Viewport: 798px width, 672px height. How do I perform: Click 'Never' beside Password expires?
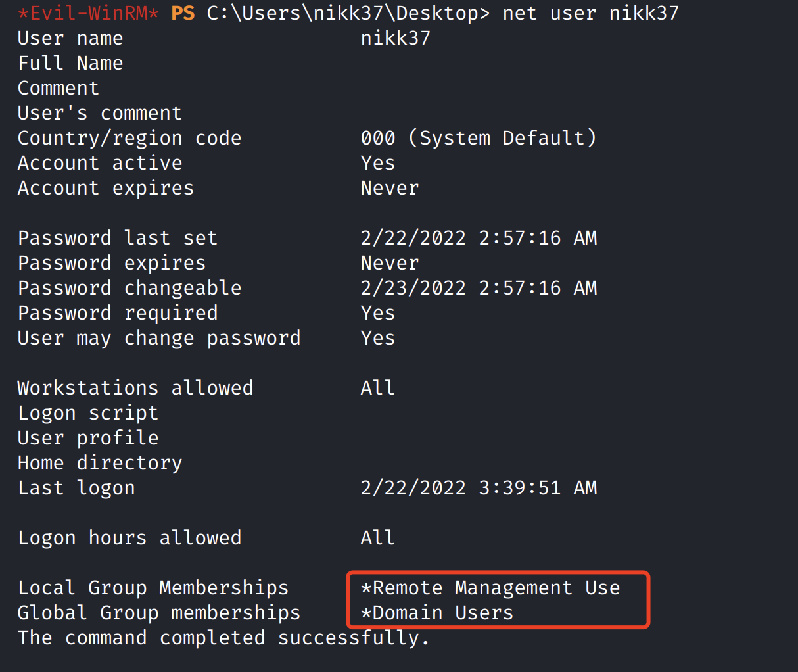pos(389,263)
